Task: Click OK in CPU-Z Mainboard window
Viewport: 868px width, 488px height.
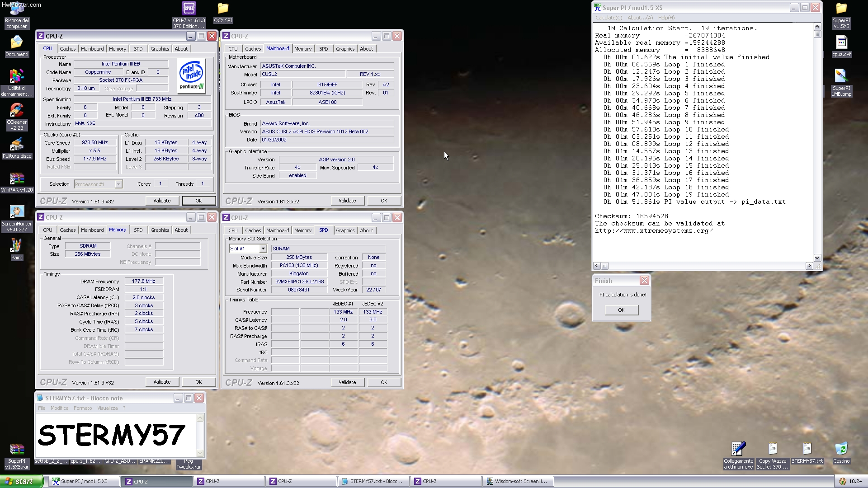Action: [384, 201]
